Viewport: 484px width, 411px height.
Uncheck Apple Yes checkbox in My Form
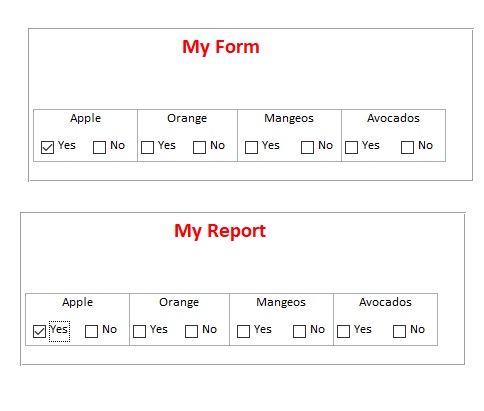click(x=47, y=147)
